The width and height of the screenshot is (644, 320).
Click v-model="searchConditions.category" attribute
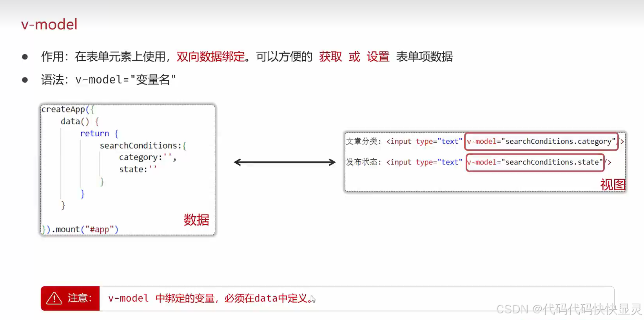pos(541,141)
